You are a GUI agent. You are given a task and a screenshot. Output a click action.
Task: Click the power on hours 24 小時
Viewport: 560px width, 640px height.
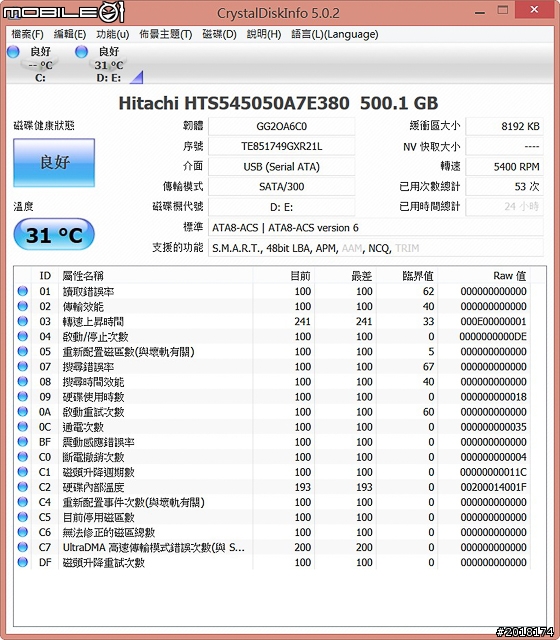pos(504,207)
